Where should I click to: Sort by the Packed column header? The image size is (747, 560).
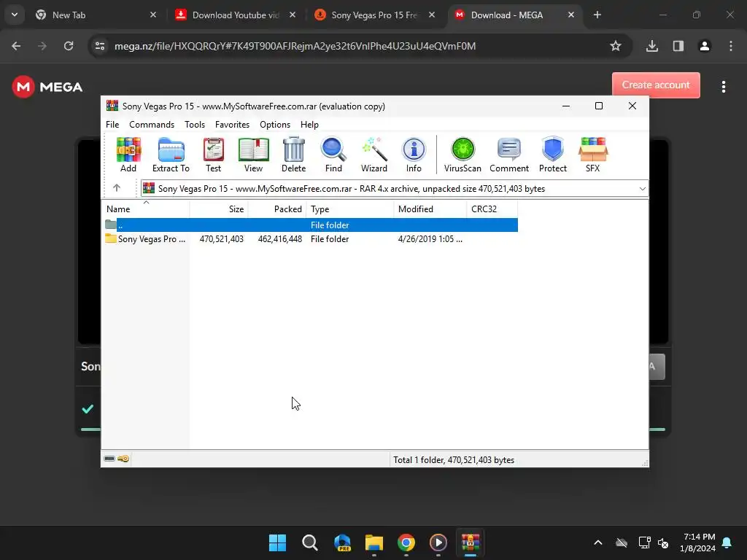tap(277, 209)
